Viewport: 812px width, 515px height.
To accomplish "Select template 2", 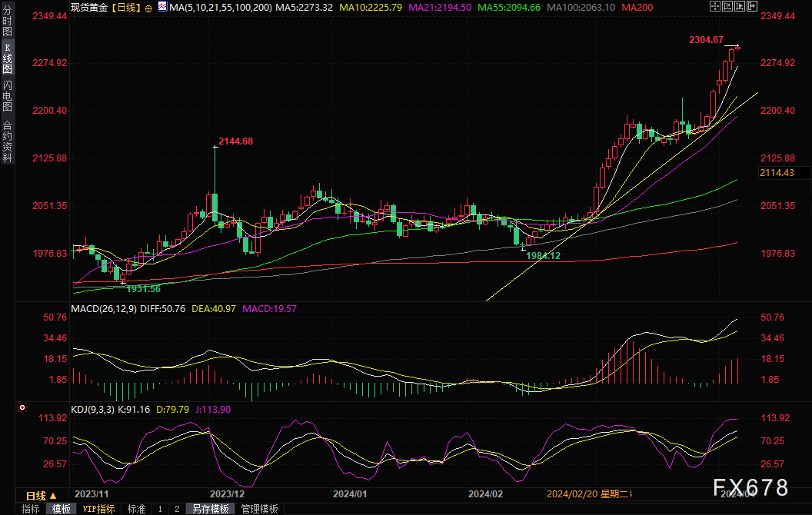I will [177, 509].
